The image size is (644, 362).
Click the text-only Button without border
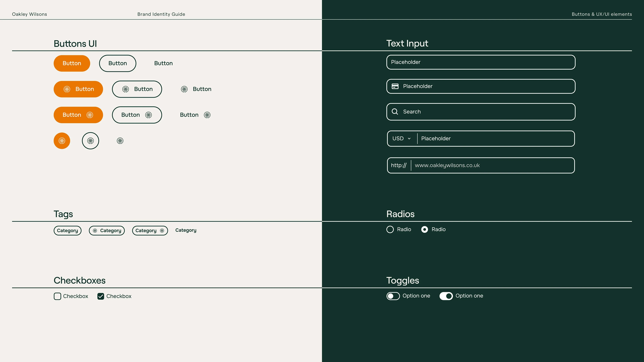pyautogui.click(x=163, y=63)
